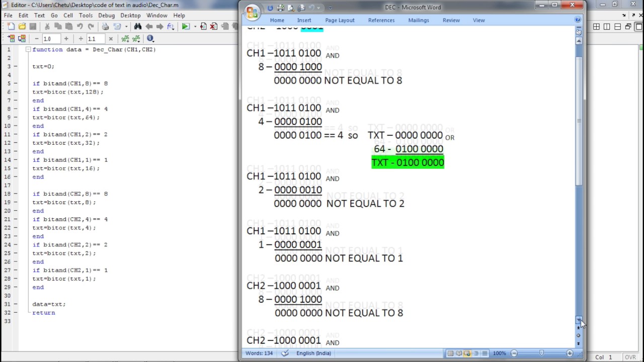644x362 pixels.
Task: Zoom in with plus button in Word
Action: coord(570,353)
